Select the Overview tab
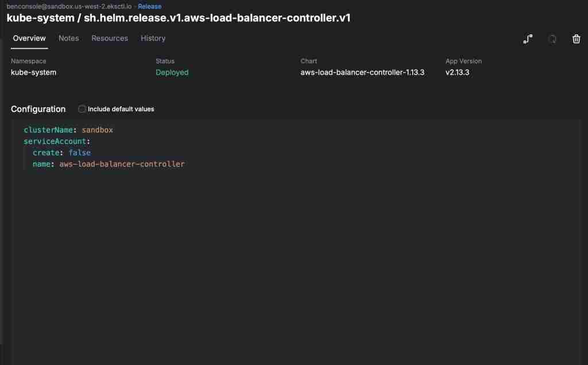 (29, 38)
